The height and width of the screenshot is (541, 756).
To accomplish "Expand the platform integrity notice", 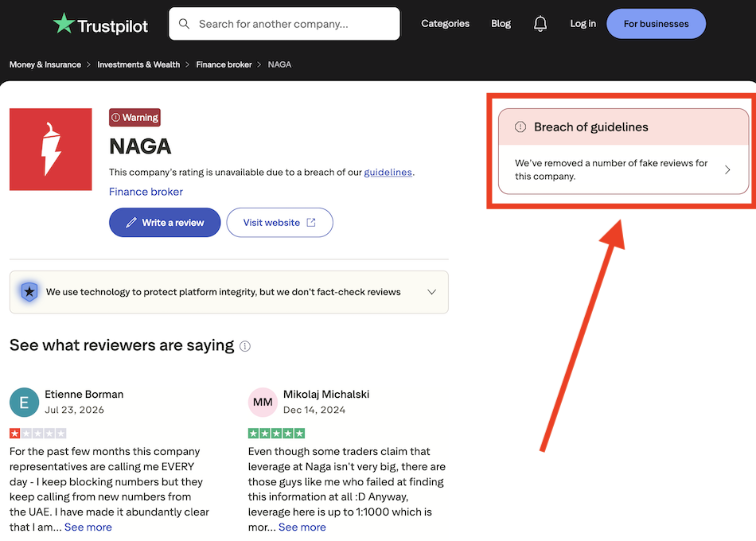I will click(229, 292).
